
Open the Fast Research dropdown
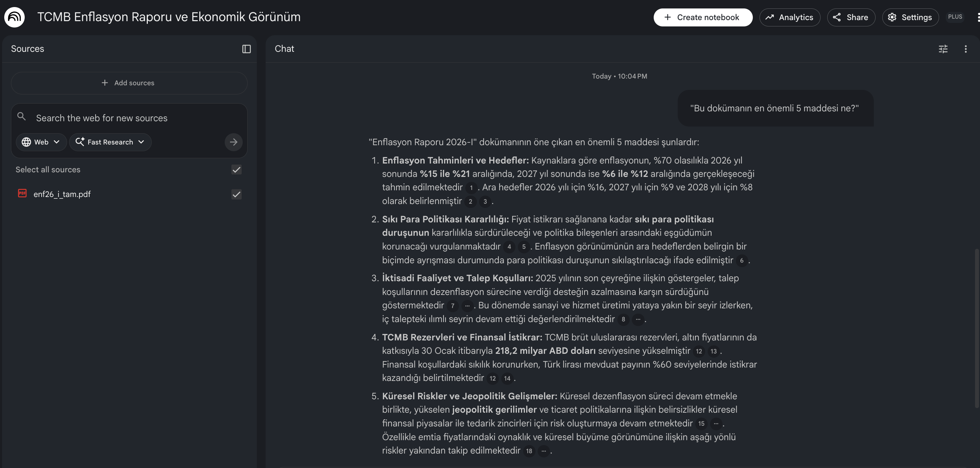110,142
